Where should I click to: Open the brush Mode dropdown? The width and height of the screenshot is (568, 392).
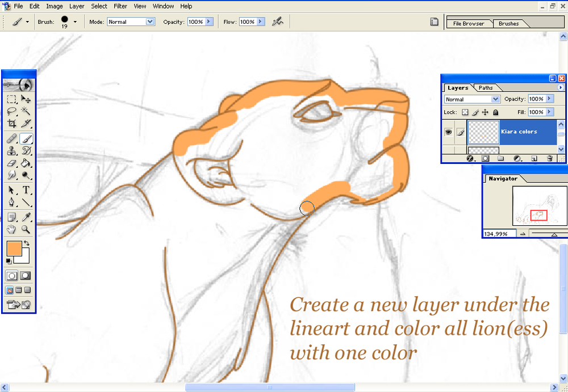[x=150, y=22]
